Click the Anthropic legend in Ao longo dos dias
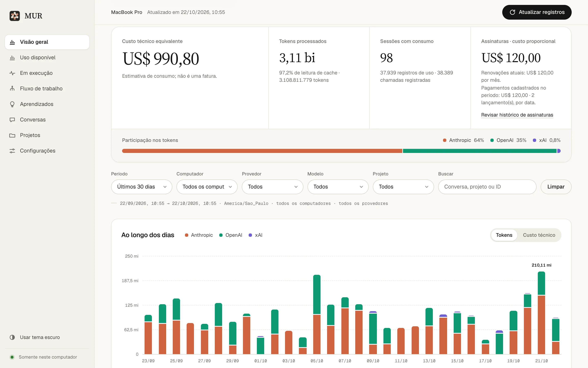This screenshot has width=588, height=368. tap(199, 235)
